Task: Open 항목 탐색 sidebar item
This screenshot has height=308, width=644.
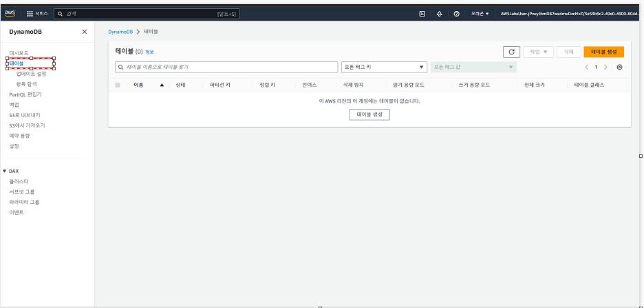Action: click(27, 84)
